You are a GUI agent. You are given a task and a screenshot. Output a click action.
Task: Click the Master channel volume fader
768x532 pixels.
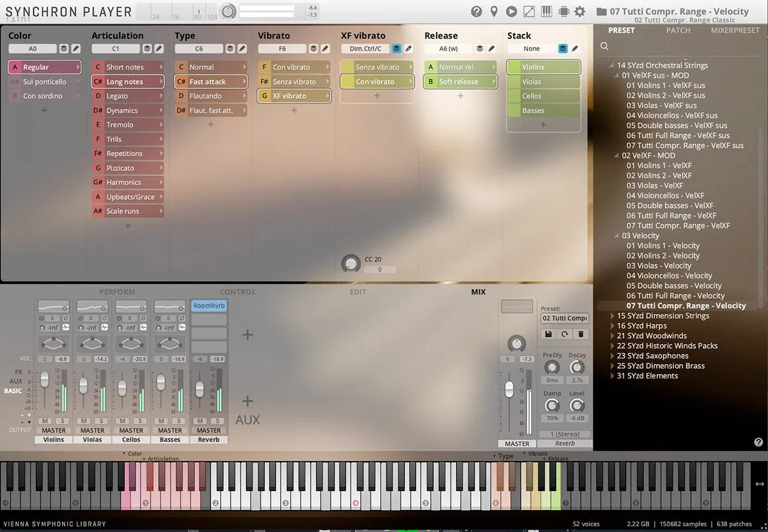tap(509, 389)
